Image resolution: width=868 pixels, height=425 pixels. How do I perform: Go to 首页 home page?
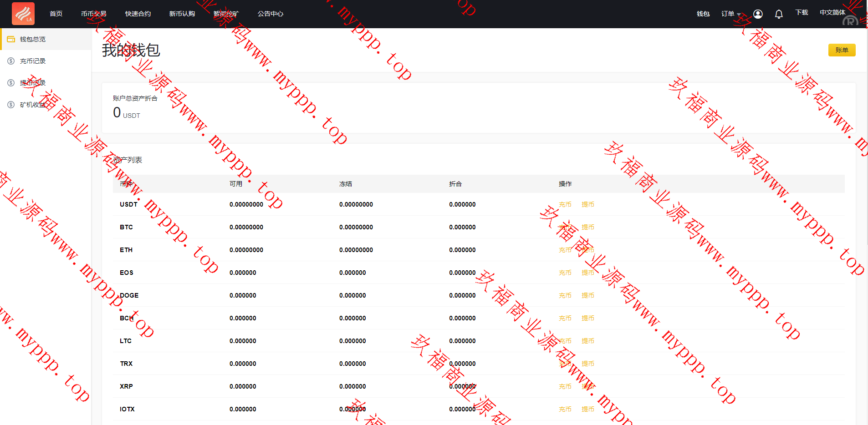click(x=56, y=14)
